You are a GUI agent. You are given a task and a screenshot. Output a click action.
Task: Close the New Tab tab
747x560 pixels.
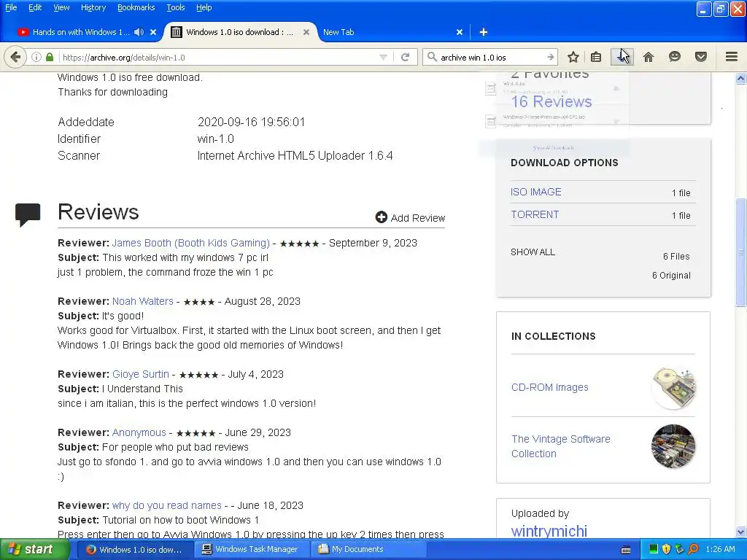coord(460,32)
